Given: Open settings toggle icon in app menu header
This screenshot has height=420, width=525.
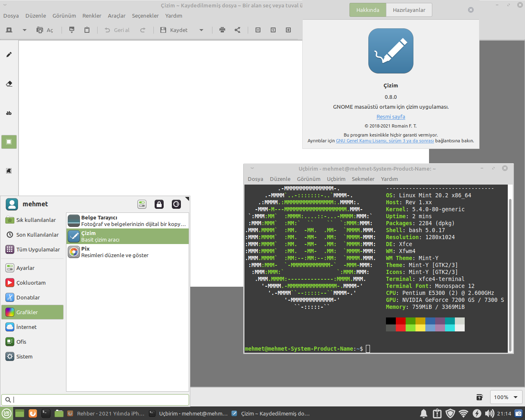Looking at the screenshot, I should [x=142, y=204].
